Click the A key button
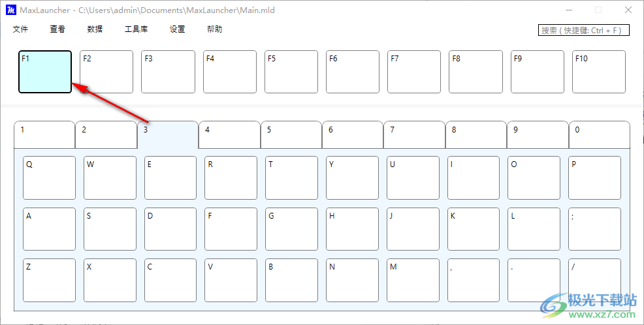This screenshot has height=325, width=644. click(49, 229)
